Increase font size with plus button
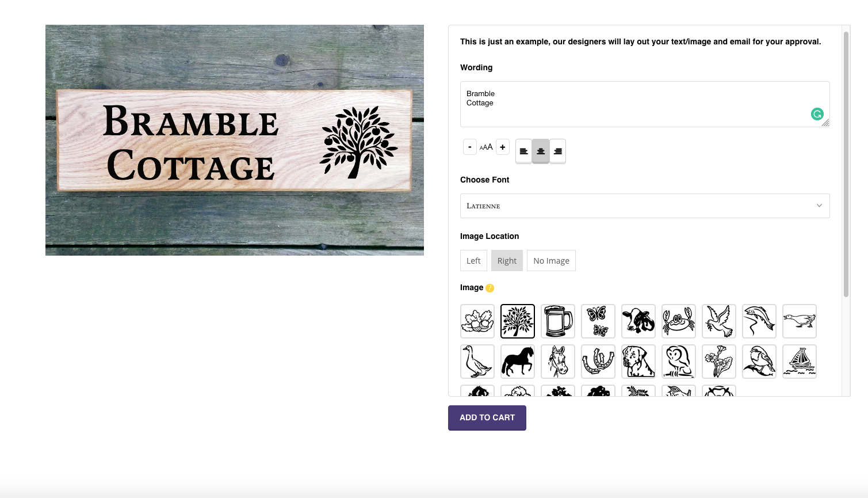 (502, 147)
